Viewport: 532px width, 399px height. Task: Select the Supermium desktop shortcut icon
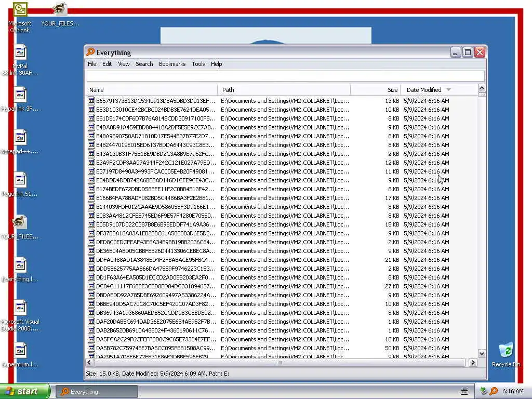(20, 351)
